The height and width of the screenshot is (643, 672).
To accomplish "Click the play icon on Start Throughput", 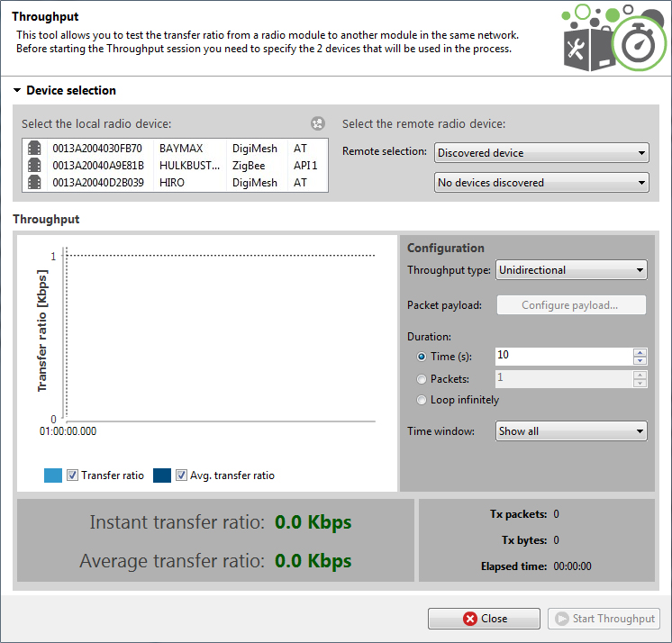I will pyautogui.click(x=561, y=619).
